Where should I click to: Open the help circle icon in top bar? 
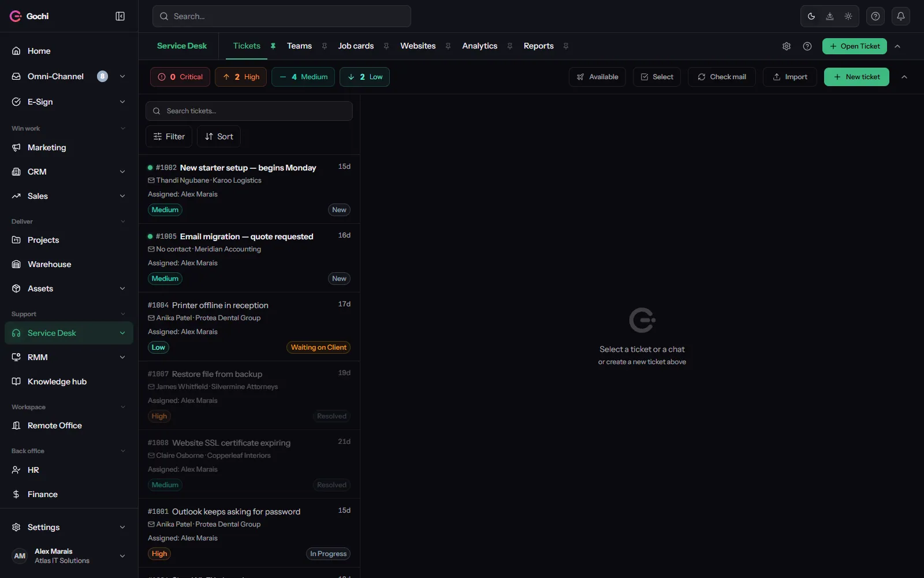[875, 16]
